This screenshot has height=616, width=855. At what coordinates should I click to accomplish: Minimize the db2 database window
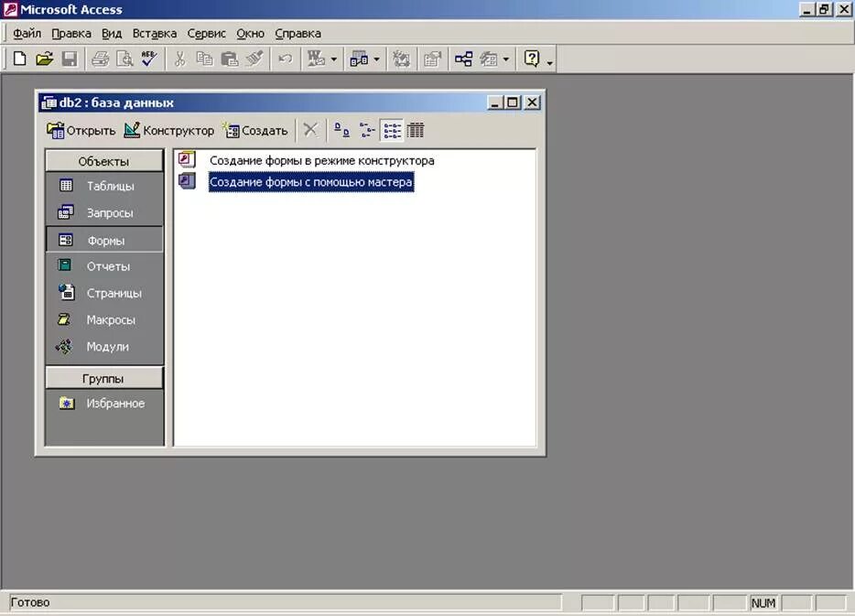pyautogui.click(x=495, y=103)
